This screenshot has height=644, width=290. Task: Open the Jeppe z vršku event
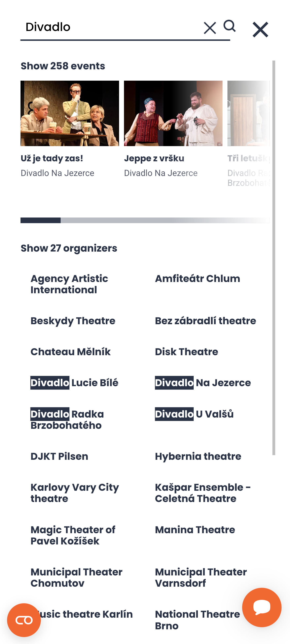(x=173, y=113)
